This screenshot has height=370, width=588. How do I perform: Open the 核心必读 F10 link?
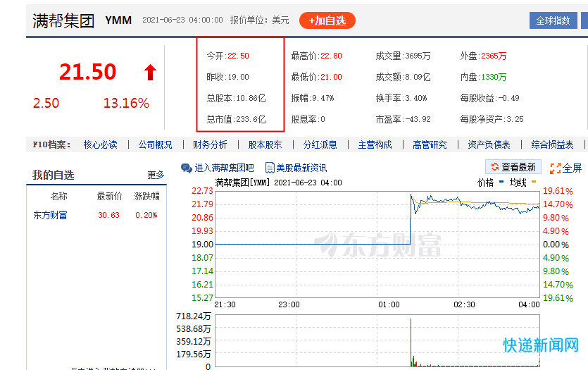tap(100, 145)
